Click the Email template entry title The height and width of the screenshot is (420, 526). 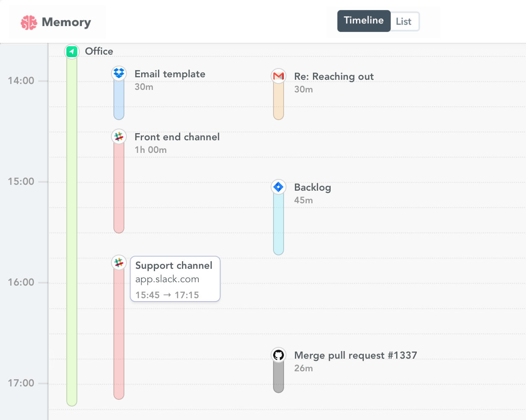pos(170,73)
